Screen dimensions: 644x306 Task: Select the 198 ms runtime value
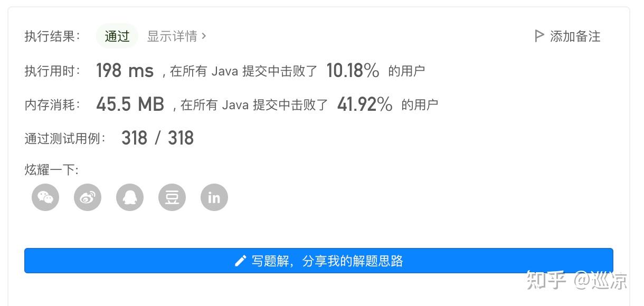coord(125,70)
